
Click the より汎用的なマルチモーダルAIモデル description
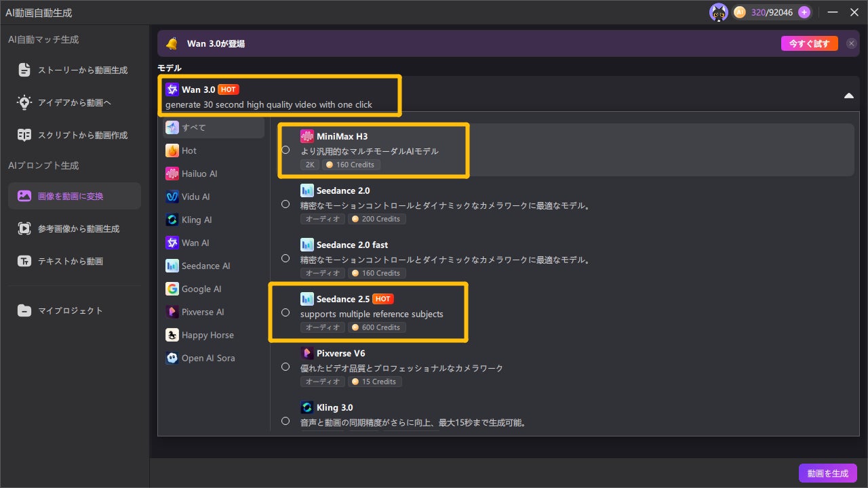(x=370, y=151)
